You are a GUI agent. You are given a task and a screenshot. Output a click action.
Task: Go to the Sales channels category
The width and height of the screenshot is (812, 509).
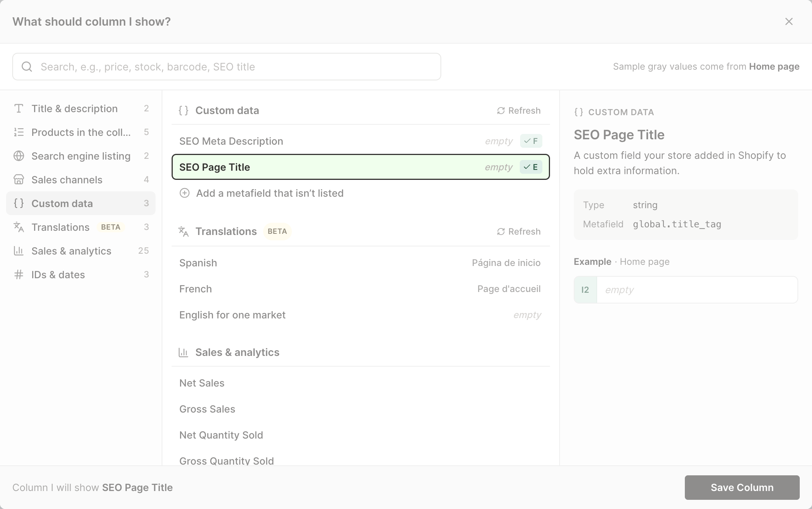coord(81,180)
